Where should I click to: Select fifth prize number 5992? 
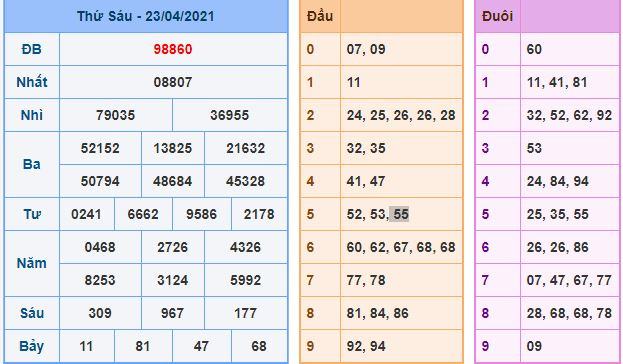(246, 280)
